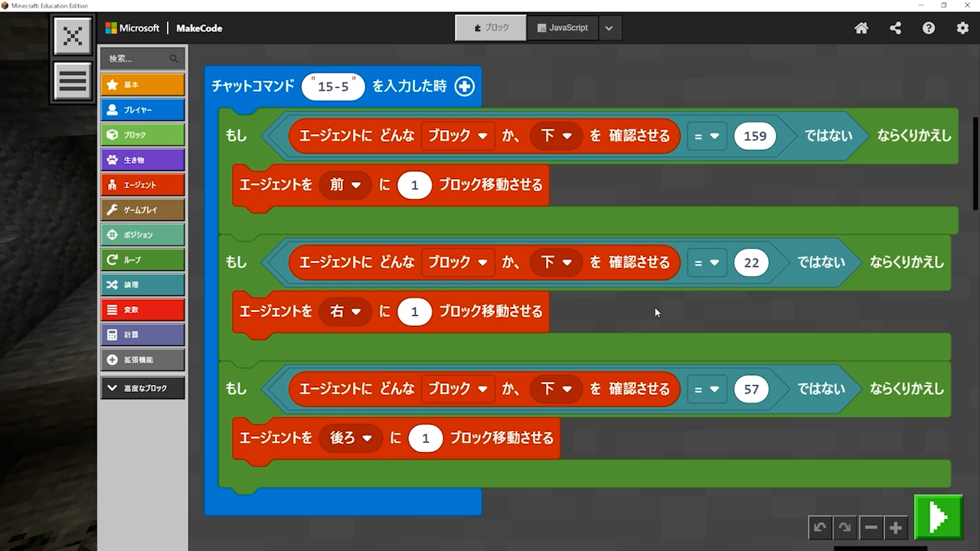Open the エージェント block category
This screenshot has height=551, width=980.
[142, 184]
